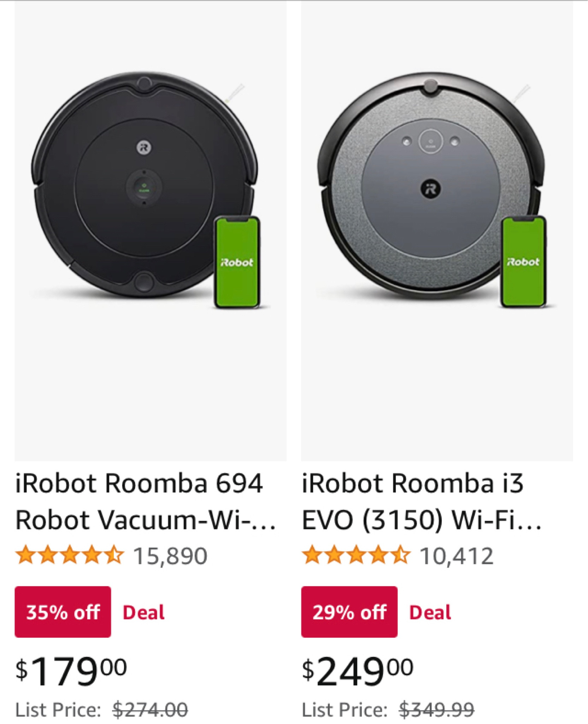Tap the 29% off badge
Image resolution: width=588 pixels, height=724 pixels.
click(x=349, y=612)
